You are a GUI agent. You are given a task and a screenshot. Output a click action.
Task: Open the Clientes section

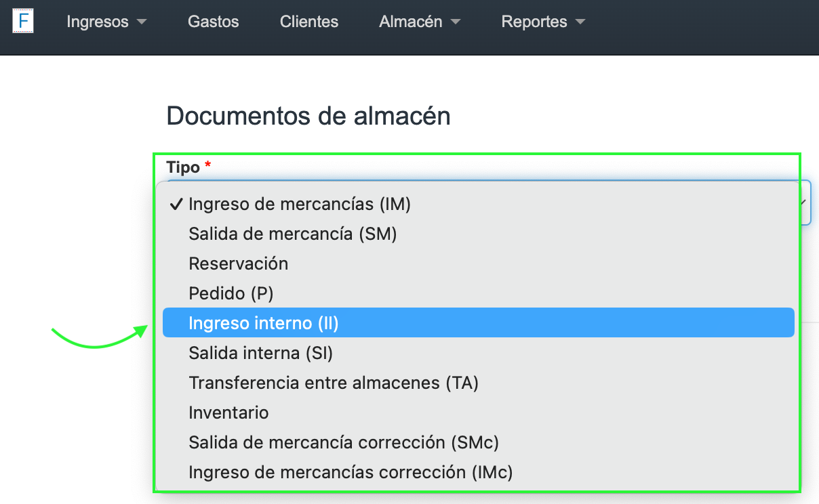pyautogui.click(x=309, y=22)
